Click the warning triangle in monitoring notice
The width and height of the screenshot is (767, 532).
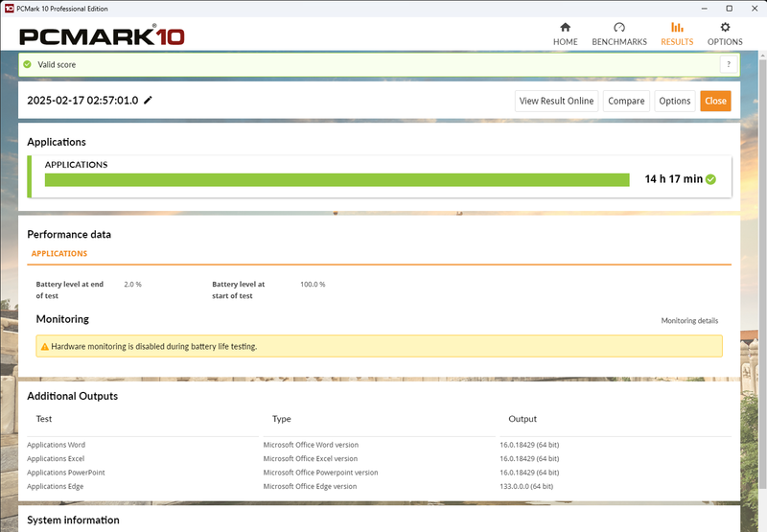click(x=44, y=347)
